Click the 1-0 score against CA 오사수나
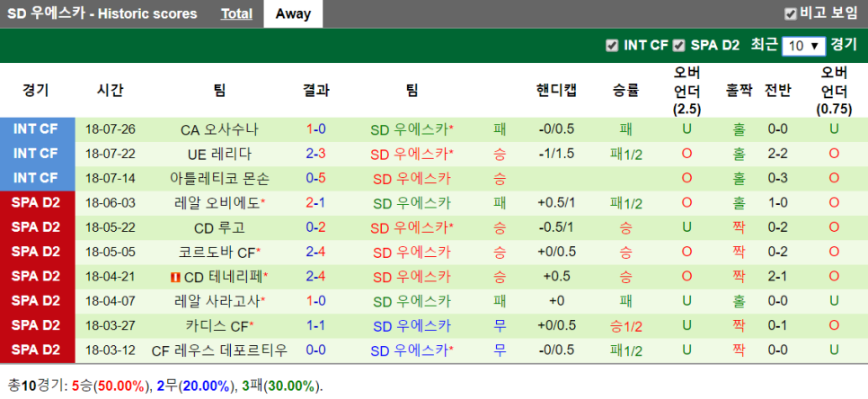The height and width of the screenshot is (399, 868). (x=315, y=130)
